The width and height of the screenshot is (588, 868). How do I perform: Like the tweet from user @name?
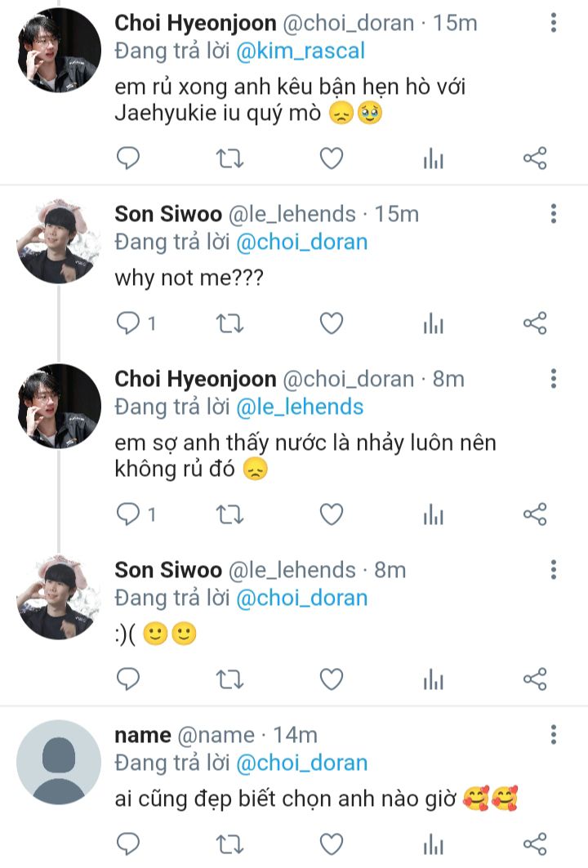(x=331, y=844)
